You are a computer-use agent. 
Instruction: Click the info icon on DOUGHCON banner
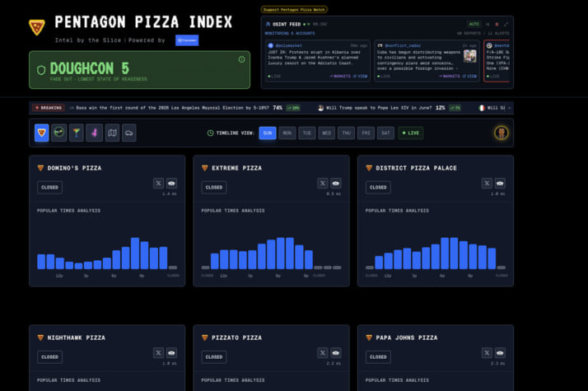pyautogui.click(x=242, y=59)
